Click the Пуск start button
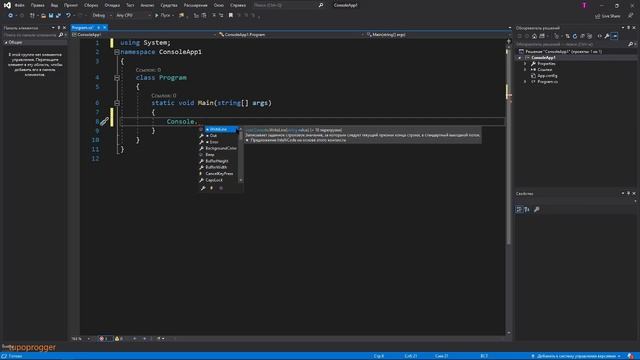This screenshot has width=640, height=360. (x=163, y=16)
